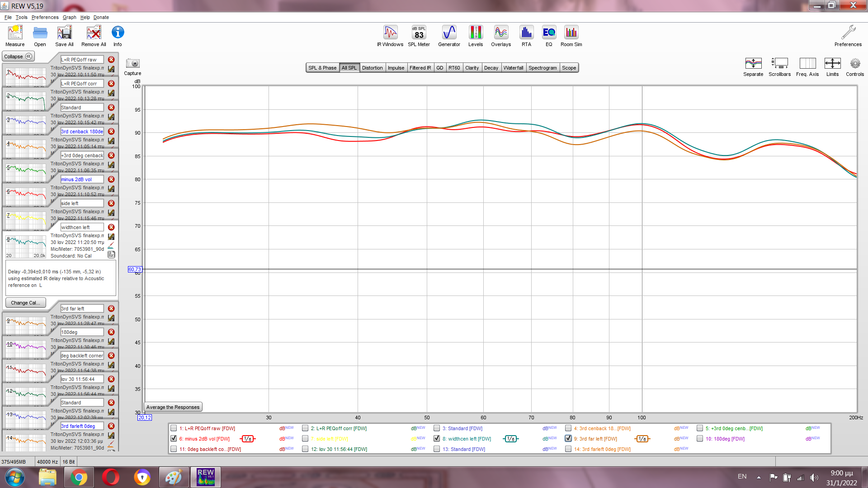
Task: Switch to SPL & Phase tab
Action: coord(322,68)
